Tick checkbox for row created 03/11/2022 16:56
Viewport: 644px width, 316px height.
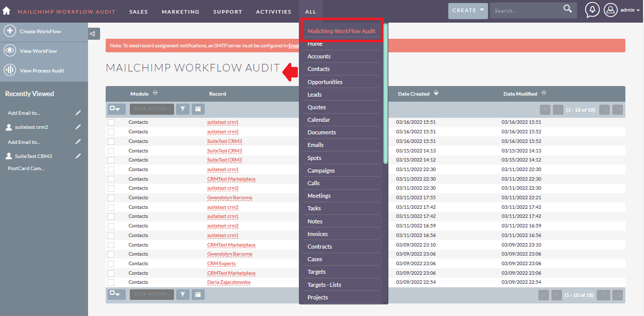click(111, 235)
